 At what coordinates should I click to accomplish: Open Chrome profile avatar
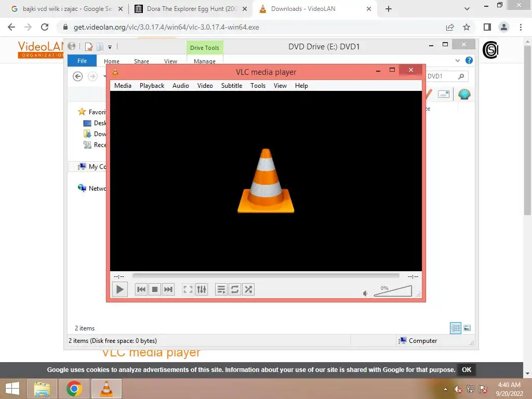click(x=504, y=27)
